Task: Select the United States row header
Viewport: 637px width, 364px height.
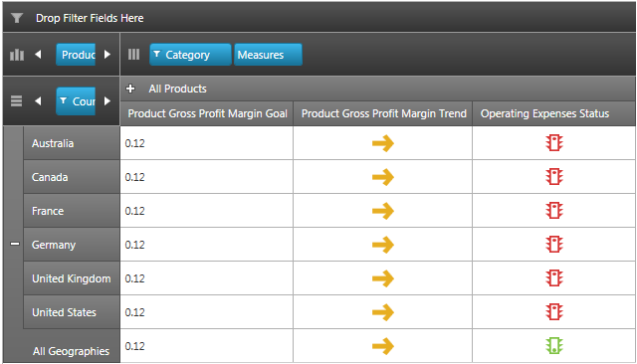Action: tap(72, 312)
